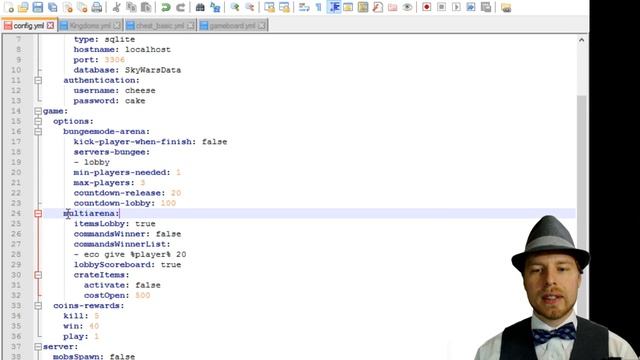This screenshot has height=360, width=640.
Task: Click the 'min-players-needed: 1' line
Action: (127, 172)
